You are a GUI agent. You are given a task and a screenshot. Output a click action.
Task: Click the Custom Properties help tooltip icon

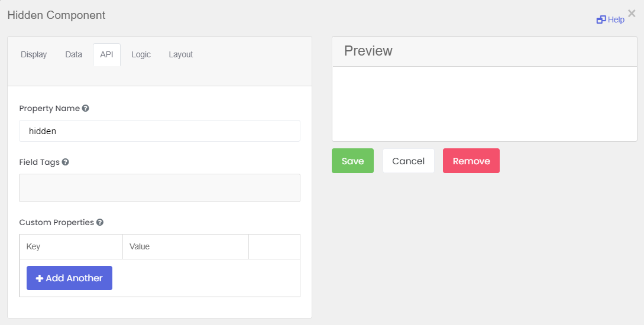click(100, 223)
